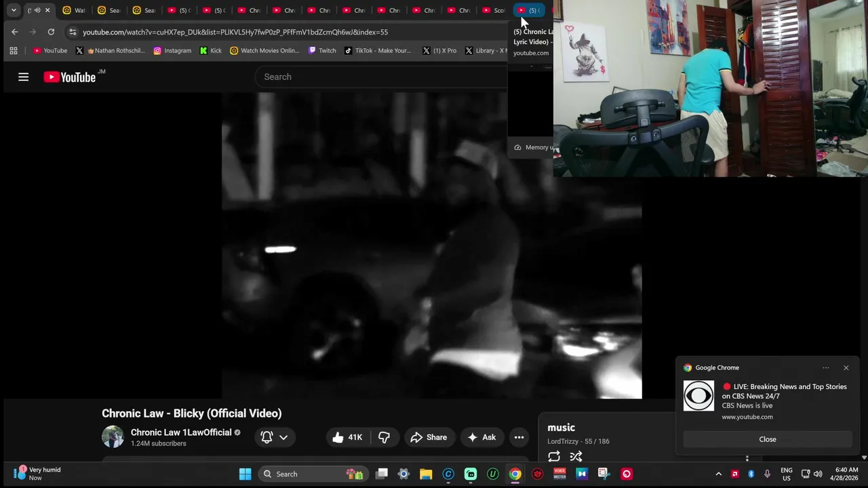Open Settings gear on the taskbar
The width and height of the screenshot is (868, 488).
[403, 474]
